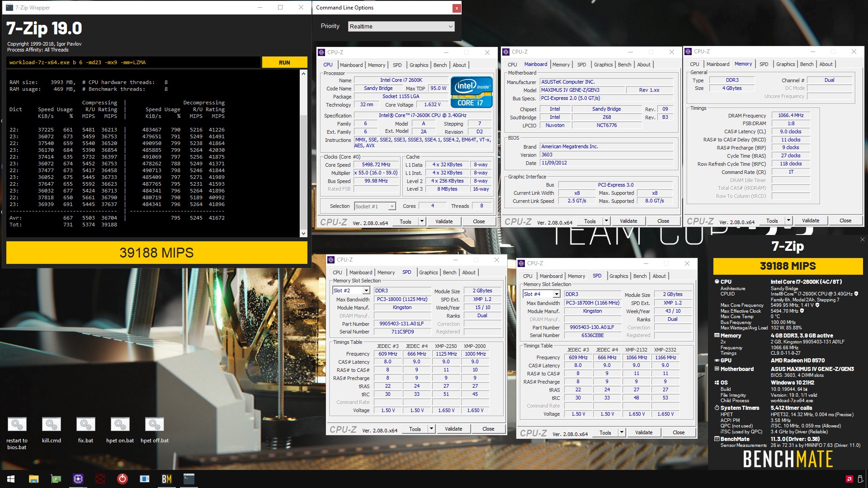Open the Slot #2 memory slot dropdown
Screen dimensions: 868x488
pyautogui.click(x=351, y=291)
